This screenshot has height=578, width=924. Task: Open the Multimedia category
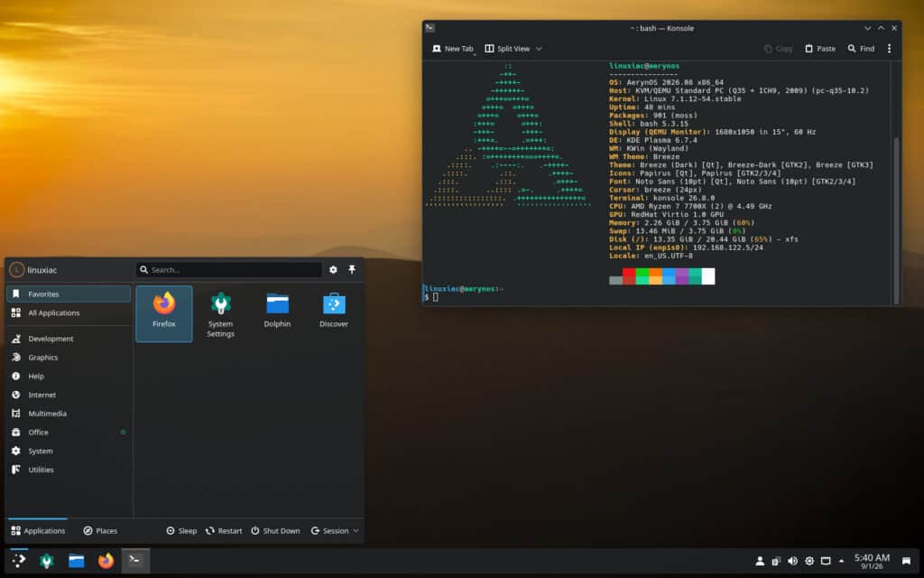[69, 414]
